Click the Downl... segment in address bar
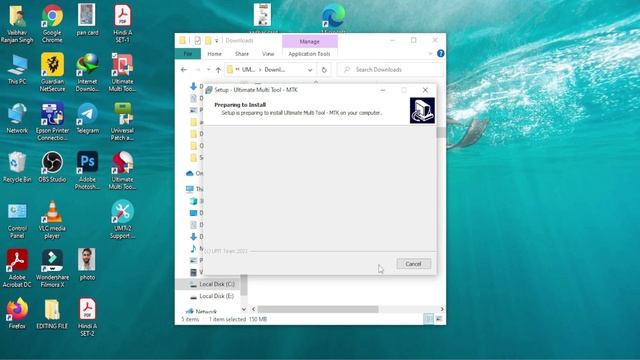The image size is (640, 360). (275, 70)
